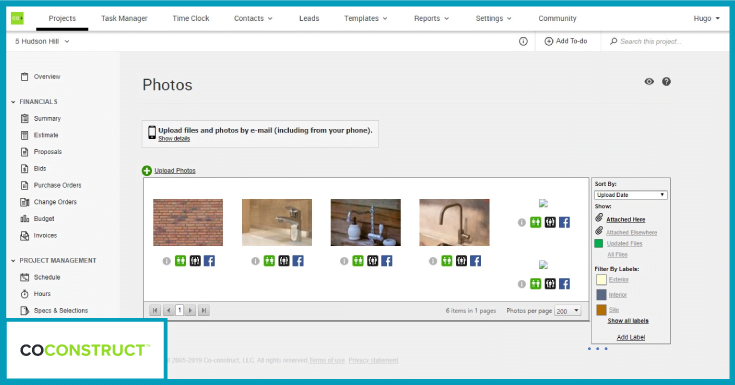Open the help question mark icon

(x=666, y=82)
